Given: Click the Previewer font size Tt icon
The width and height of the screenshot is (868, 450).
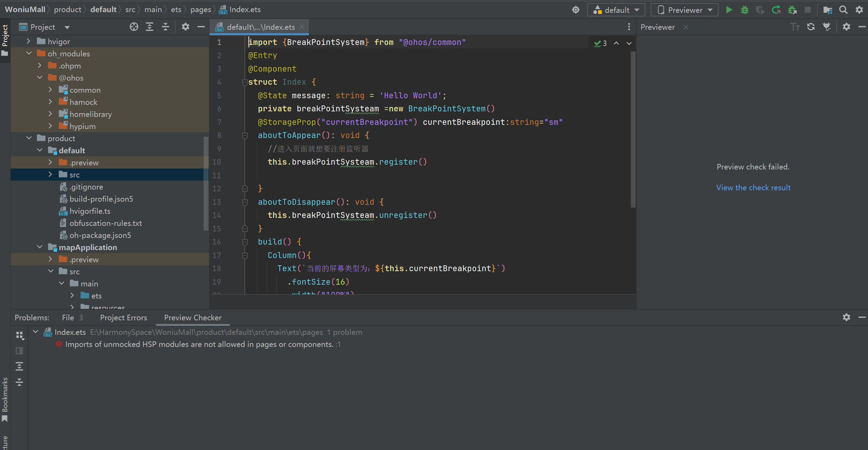Looking at the screenshot, I should 795,27.
